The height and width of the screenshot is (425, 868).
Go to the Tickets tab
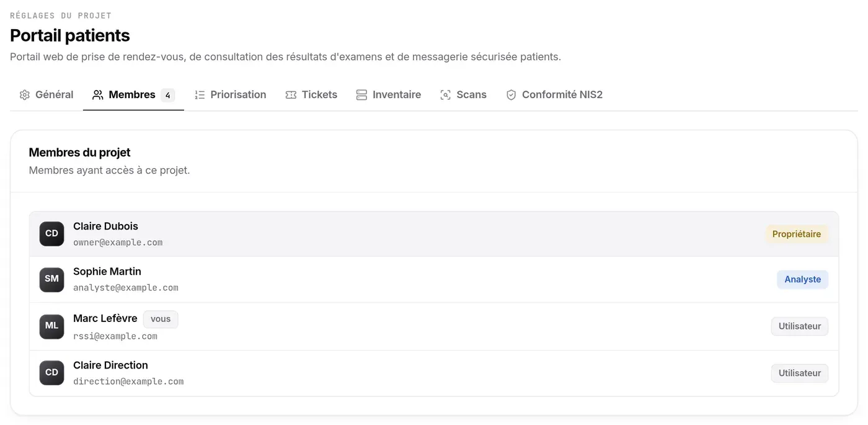pos(311,95)
